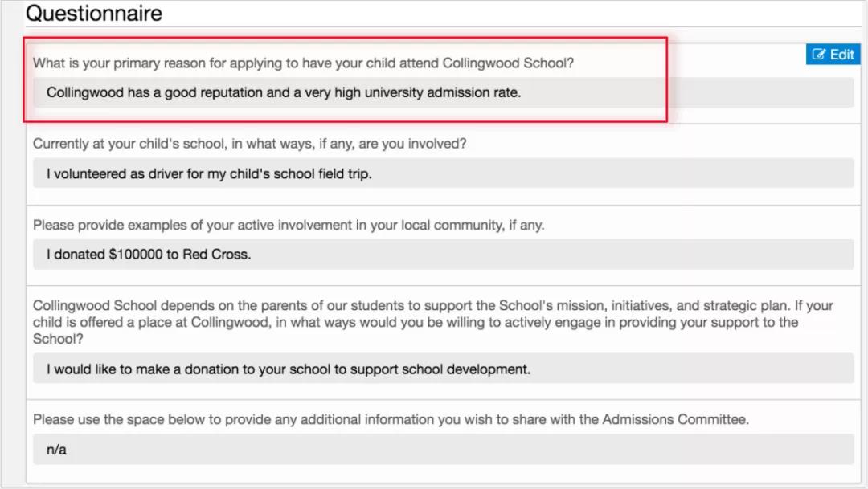Click the good reputation answer field
The height and width of the screenshot is (489, 868).
pos(443,92)
